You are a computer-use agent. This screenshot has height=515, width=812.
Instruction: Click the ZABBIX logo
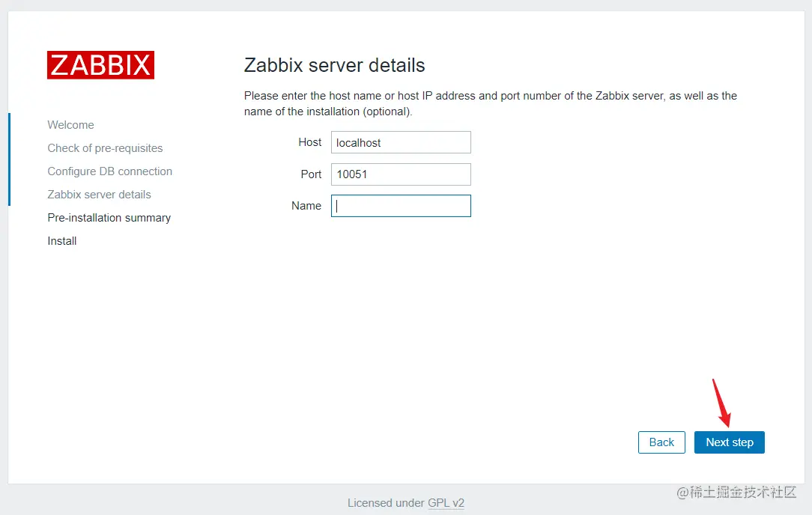100,65
